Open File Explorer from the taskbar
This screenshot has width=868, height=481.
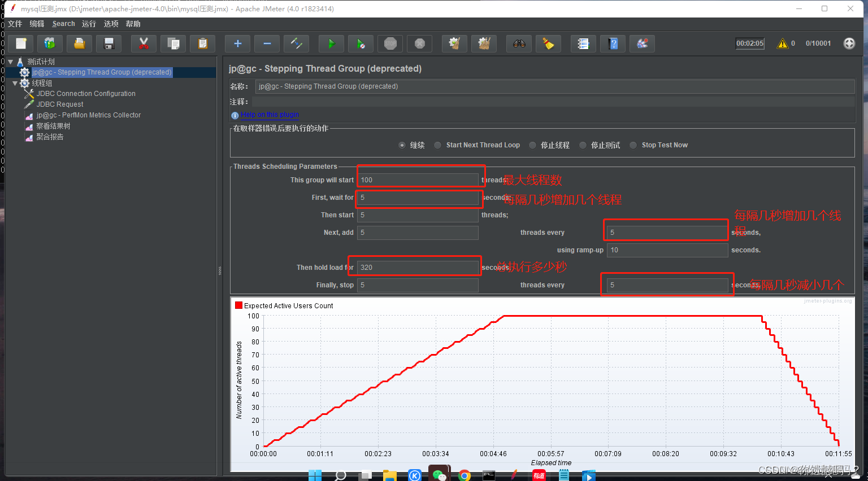pyautogui.click(x=389, y=475)
